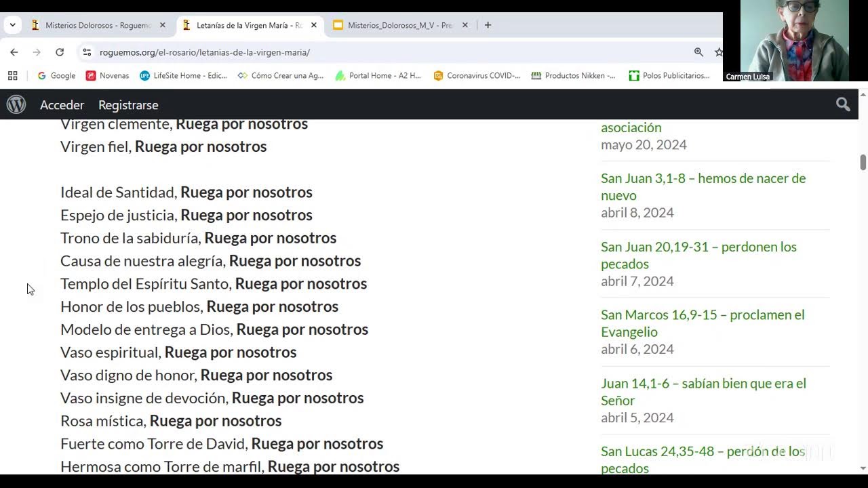The width and height of the screenshot is (868, 488).
Task: Click the line 'Ideal de Santidad'
Action: (x=186, y=192)
